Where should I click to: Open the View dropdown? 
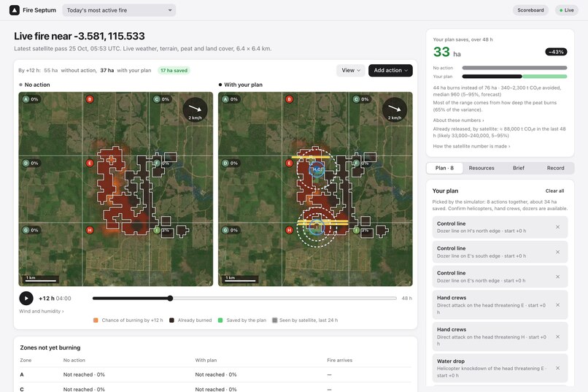pos(351,71)
